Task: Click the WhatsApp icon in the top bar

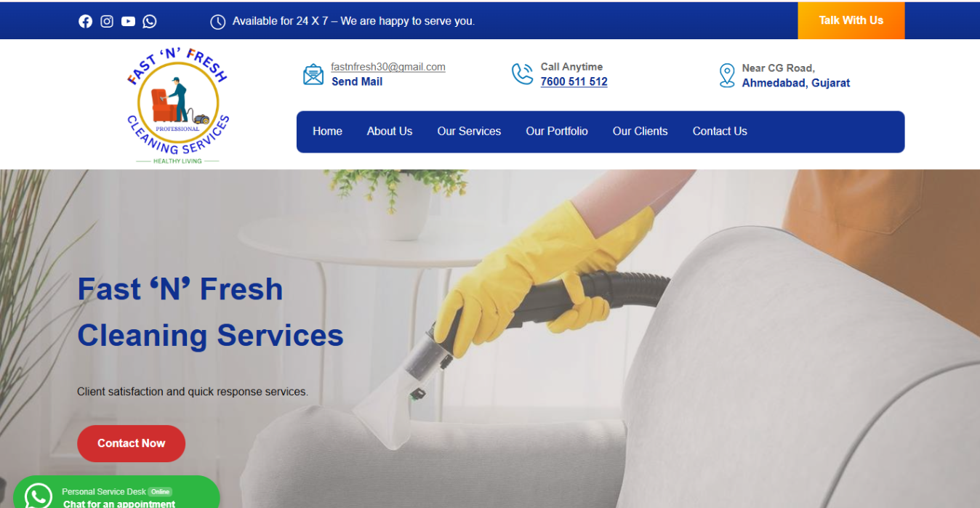Action: (150, 21)
